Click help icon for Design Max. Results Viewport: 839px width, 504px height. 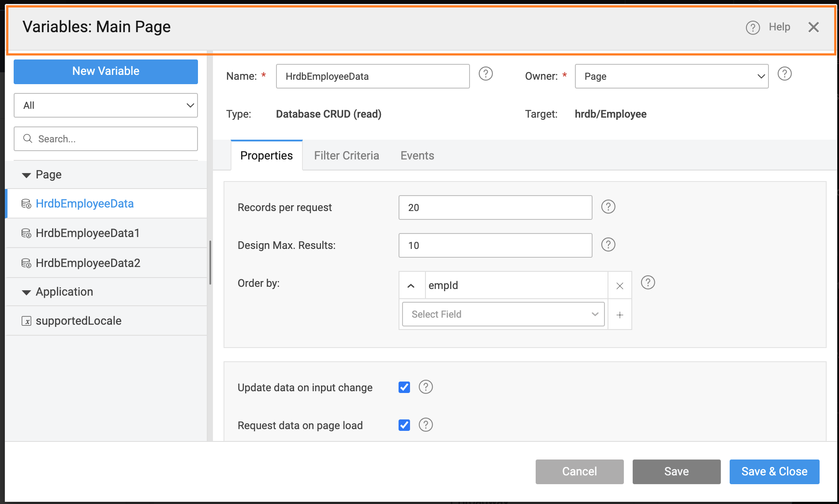coord(608,245)
